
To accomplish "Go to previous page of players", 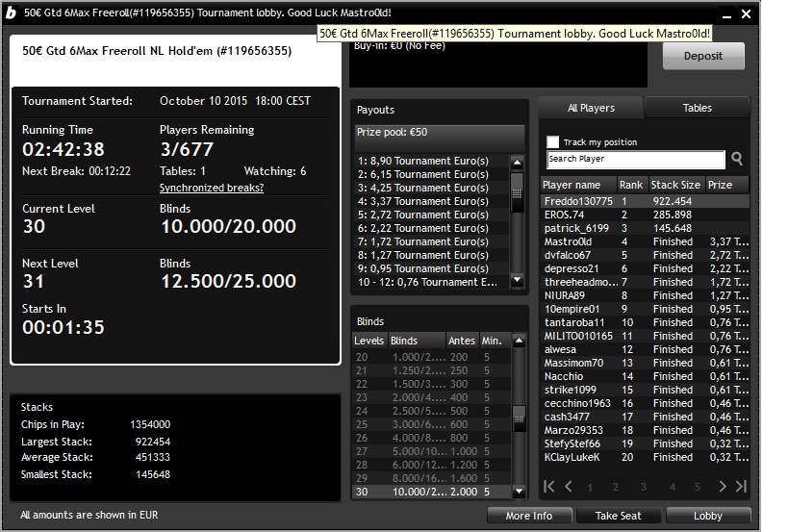I will (569, 486).
